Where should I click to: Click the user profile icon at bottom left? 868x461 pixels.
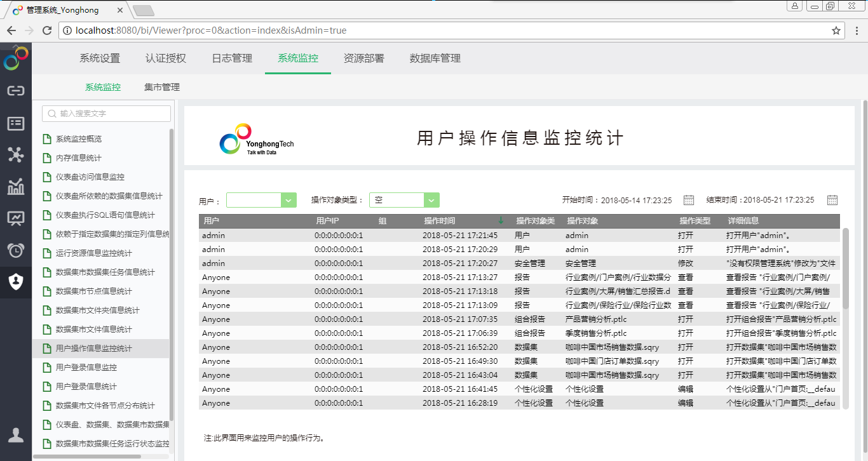pyautogui.click(x=16, y=435)
